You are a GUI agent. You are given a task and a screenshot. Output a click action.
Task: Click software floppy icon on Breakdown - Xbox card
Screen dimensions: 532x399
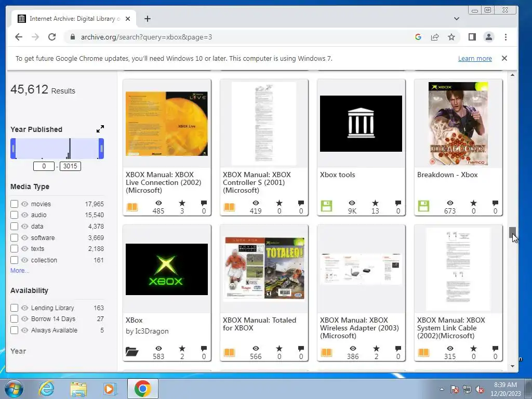[423, 206]
